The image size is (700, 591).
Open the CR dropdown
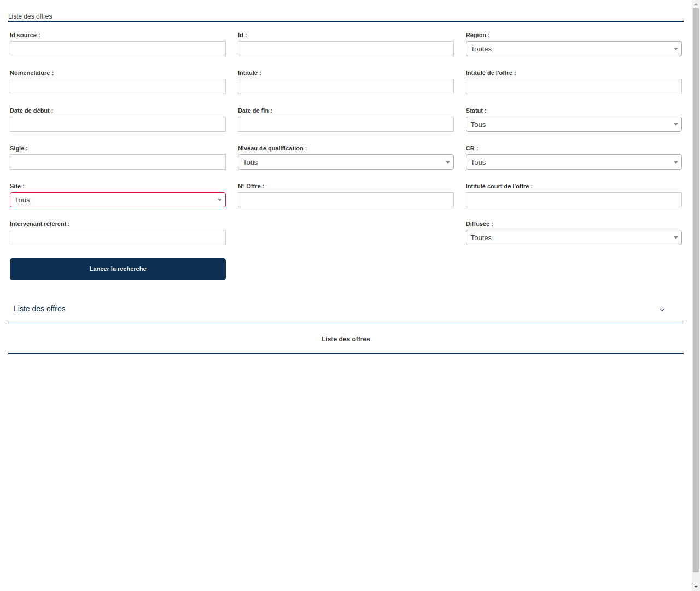tap(573, 162)
